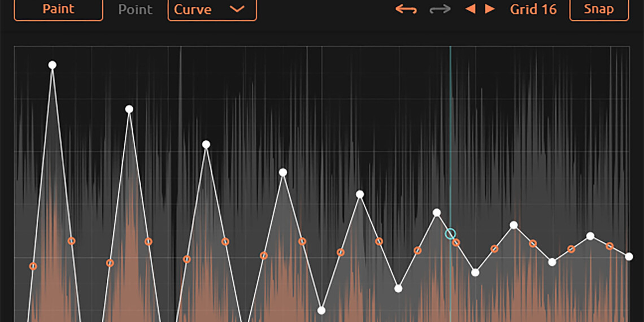The width and height of the screenshot is (644, 322).
Task: Click the cyan circle on the playhead
Action: (450, 234)
